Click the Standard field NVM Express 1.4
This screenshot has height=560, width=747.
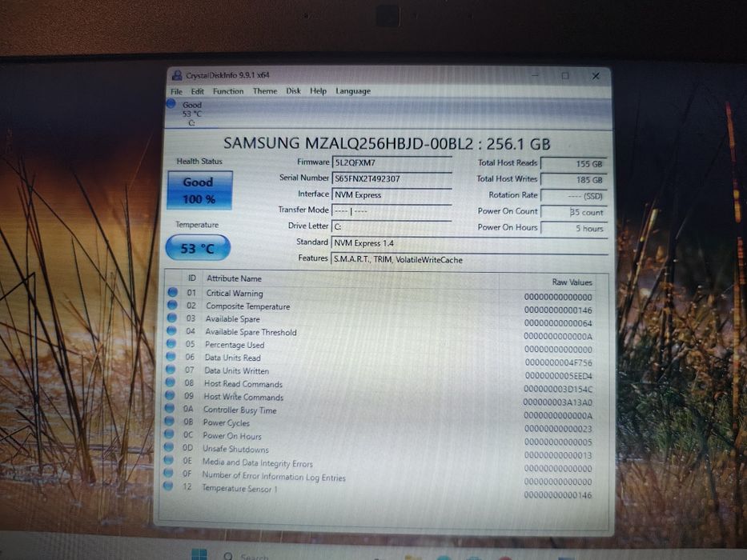coord(469,243)
